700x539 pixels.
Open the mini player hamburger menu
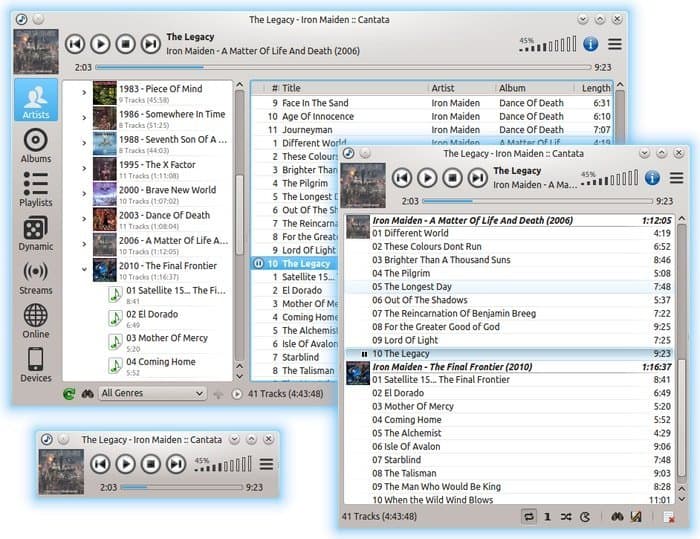click(x=267, y=464)
